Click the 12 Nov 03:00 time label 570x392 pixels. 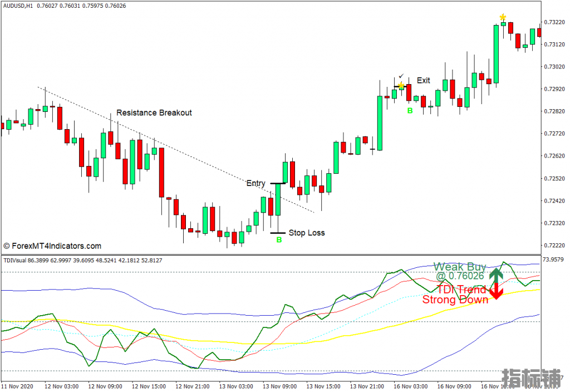tap(61, 386)
